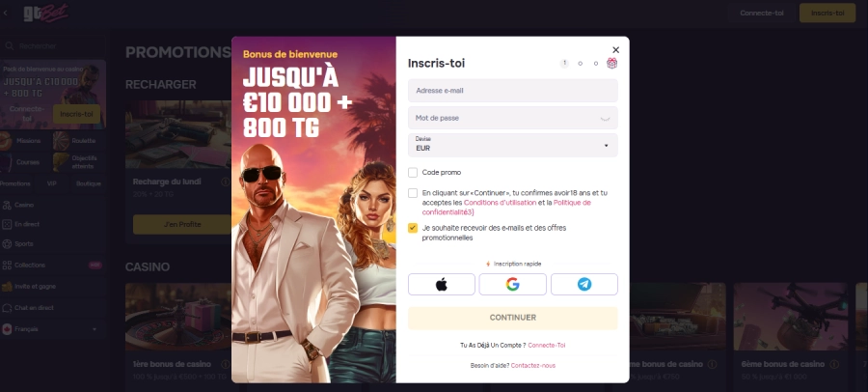Tick the age and terms confirmation checkbox
This screenshot has width=868, height=392.
(413, 193)
